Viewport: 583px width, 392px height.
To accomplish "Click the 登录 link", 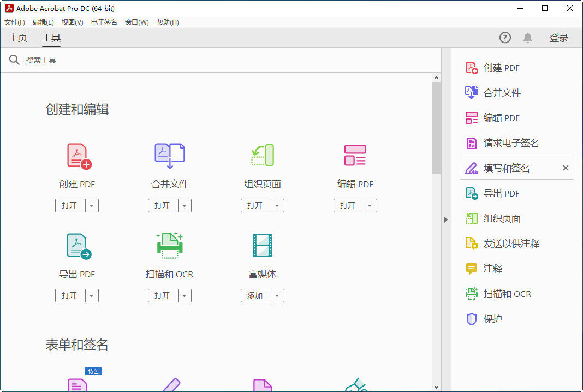I will coord(559,37).
